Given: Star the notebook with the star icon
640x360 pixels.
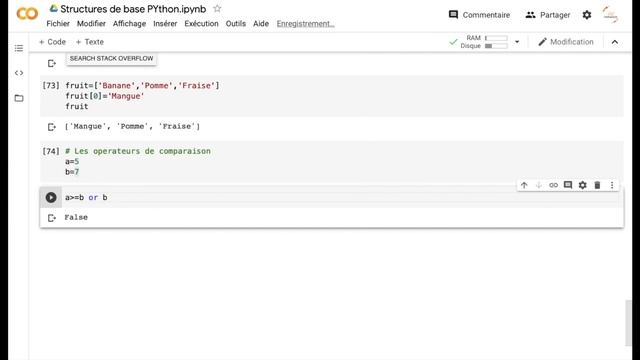Looking at the screenshot, I should tap(217, 9).
